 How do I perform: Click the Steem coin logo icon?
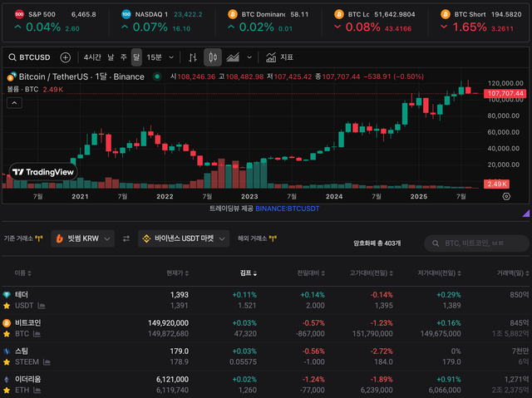[x=7, y=351]
